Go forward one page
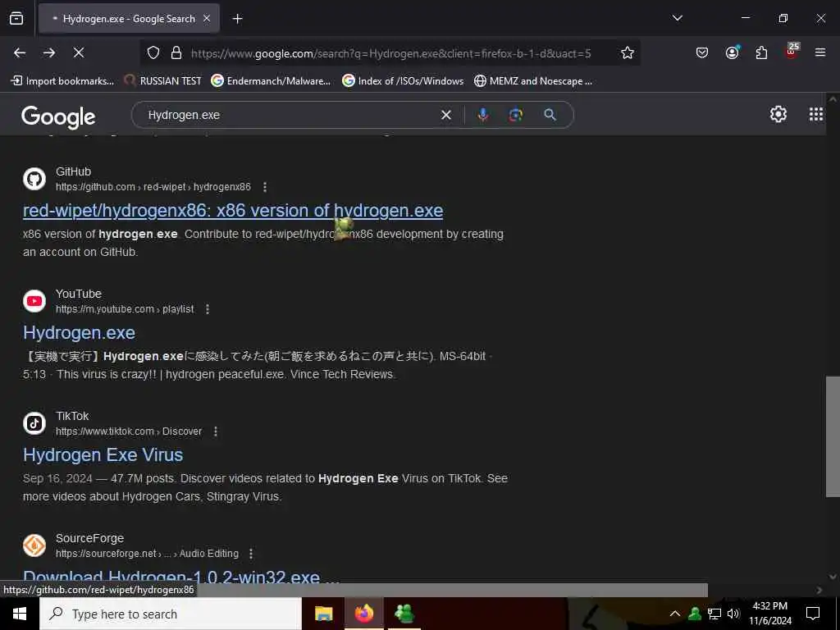 click(49, 52)
